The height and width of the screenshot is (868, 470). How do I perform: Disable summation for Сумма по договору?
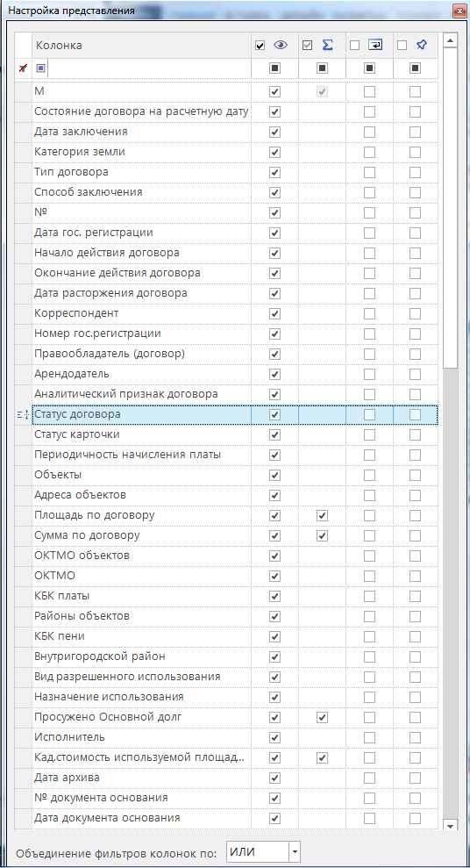click(x=323, y=536)
